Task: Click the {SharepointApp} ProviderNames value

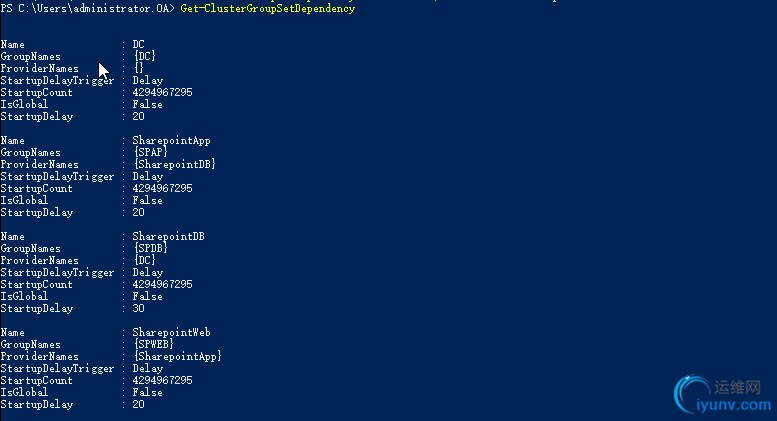Action: coord(177,357)
